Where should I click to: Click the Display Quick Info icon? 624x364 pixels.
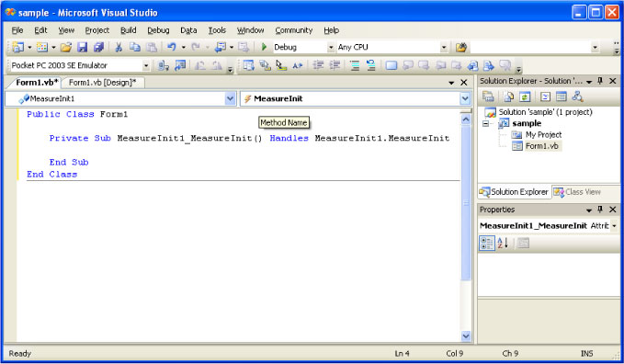(x=281, y=65)
